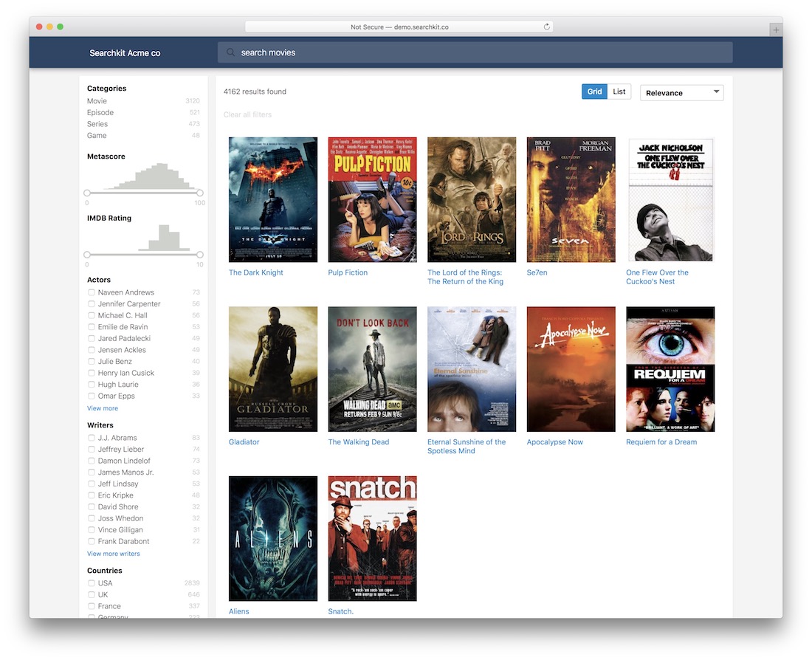Open the Gladiator movie poster
812x660 pixels.
[x=273, y=369]
